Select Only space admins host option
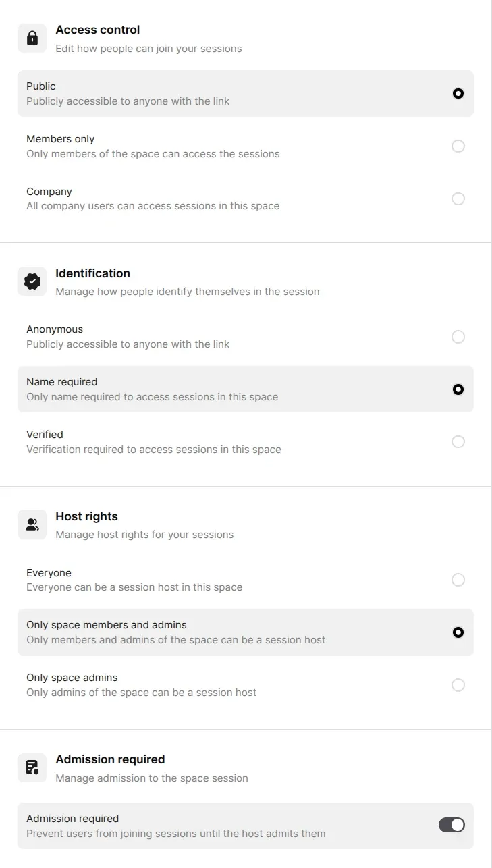Screen dimensions: 492x868 (x=458, y=685)
